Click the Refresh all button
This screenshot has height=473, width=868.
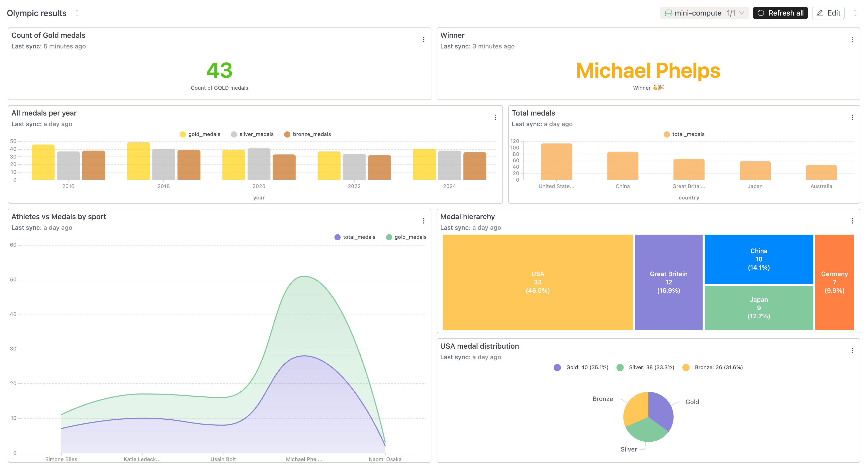coord(780,13)
